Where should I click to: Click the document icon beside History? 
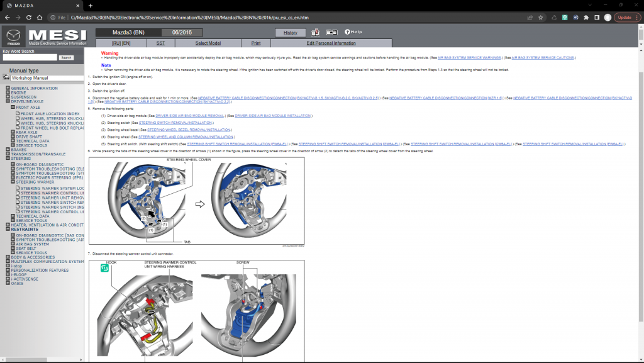pos(316,32)
